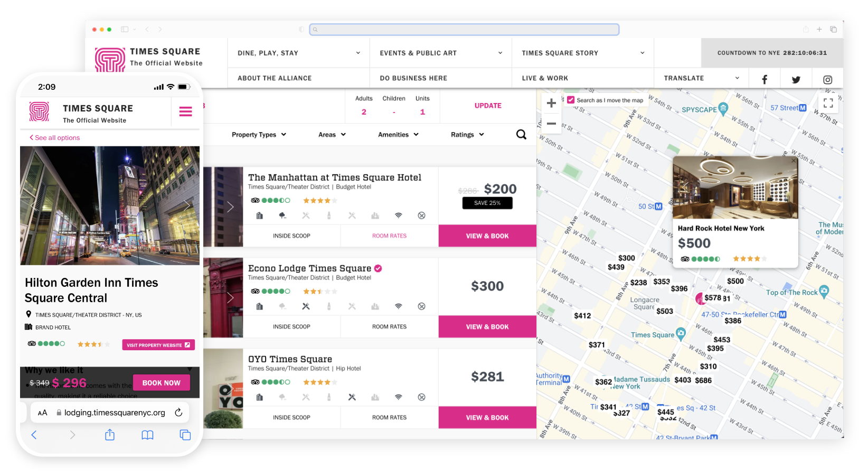View & Book The Manhattan at Times Square
The width and height of the screenshot is (868, 476).
pos(487,236)
